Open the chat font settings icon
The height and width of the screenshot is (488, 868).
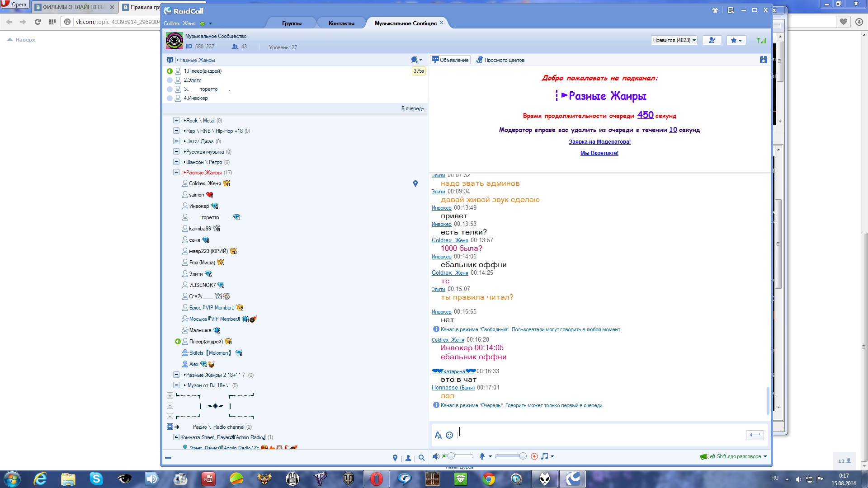[438, 435]
